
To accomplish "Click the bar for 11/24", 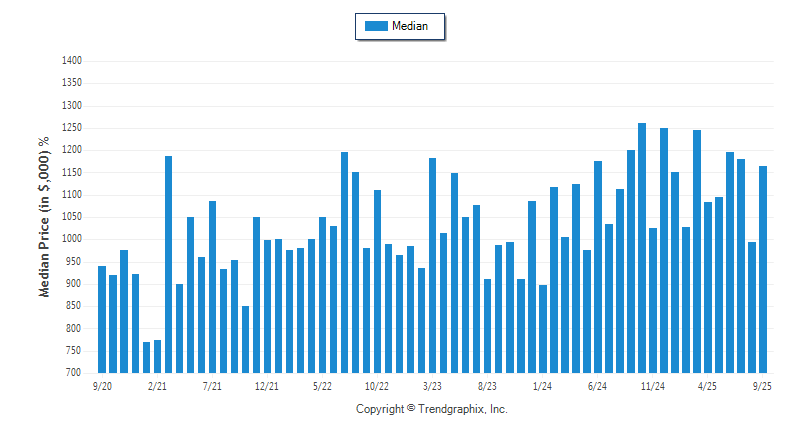I will (x=652, y=300).
